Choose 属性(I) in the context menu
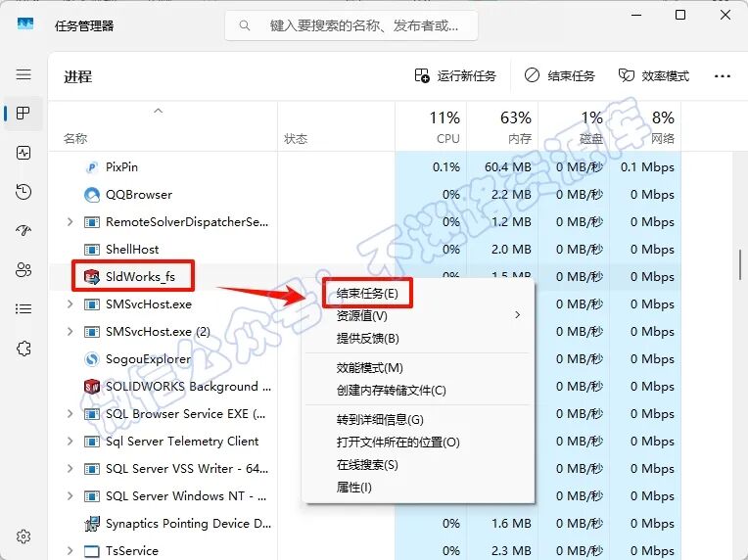The image size is (748, 560). pos(353,488)
